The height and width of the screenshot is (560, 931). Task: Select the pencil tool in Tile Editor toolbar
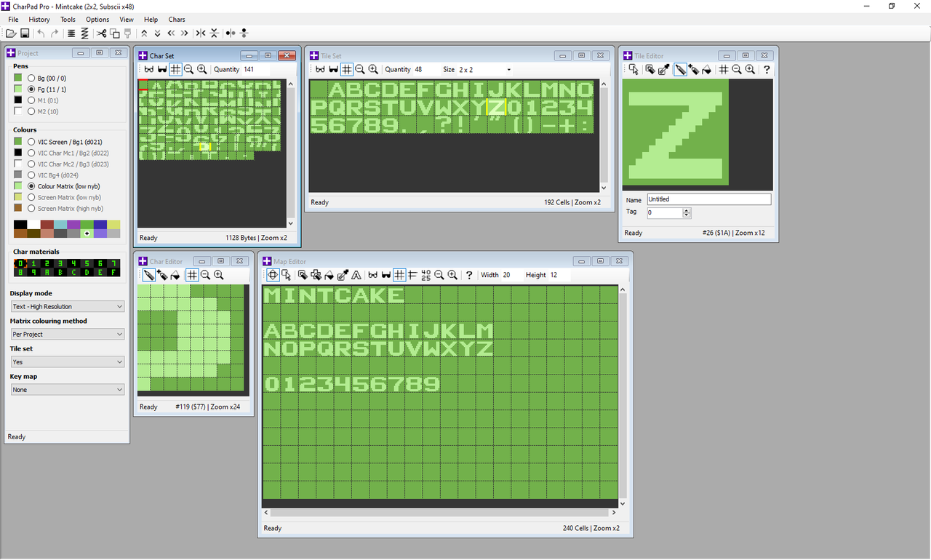[x=680, y=69]
